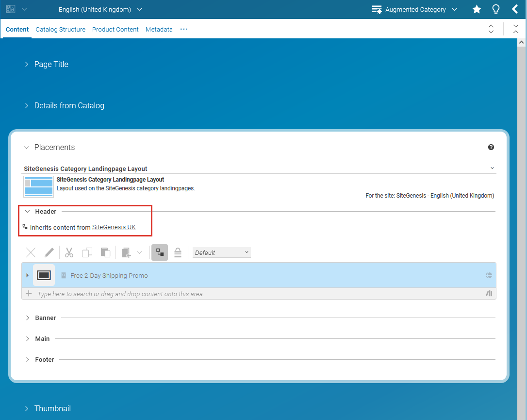Click the scissors cut icon
Image resolution: width=527 pixels, height=420 pixels.
pos(69,252)
